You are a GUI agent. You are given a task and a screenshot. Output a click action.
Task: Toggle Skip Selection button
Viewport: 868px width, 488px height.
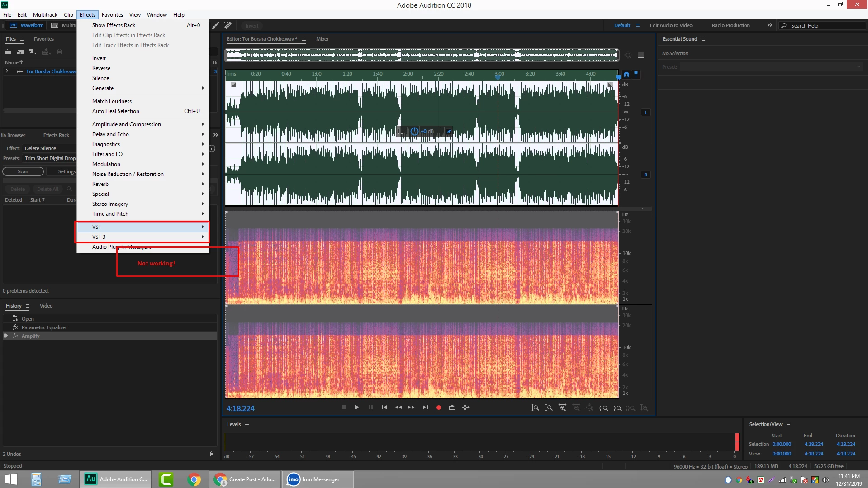coord(466,407)
